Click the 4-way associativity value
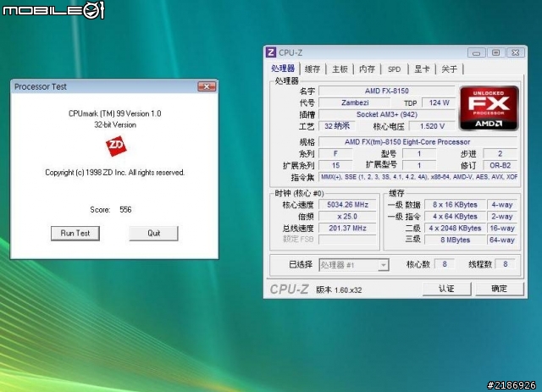The width and height of the screenshot is (542, 392). (x=502, y=205)
